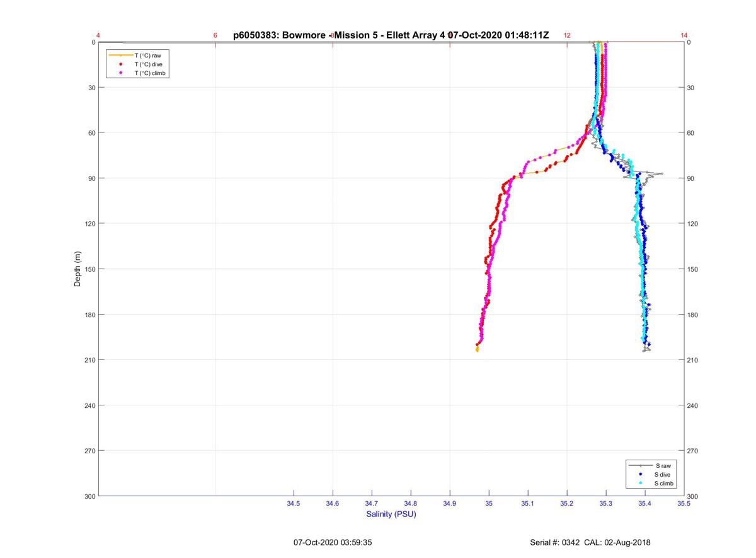Click salinity tick label '35.5'
Screen dimensions: 756x558
tap(684, 504)
